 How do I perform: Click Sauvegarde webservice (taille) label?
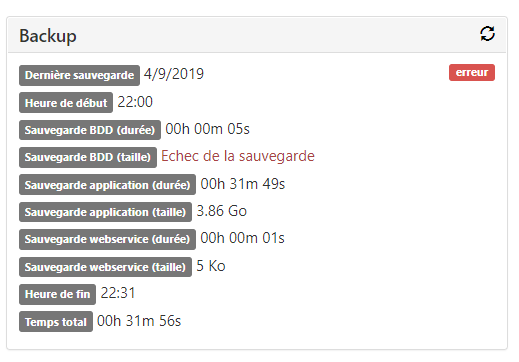(x=105, y=267)
